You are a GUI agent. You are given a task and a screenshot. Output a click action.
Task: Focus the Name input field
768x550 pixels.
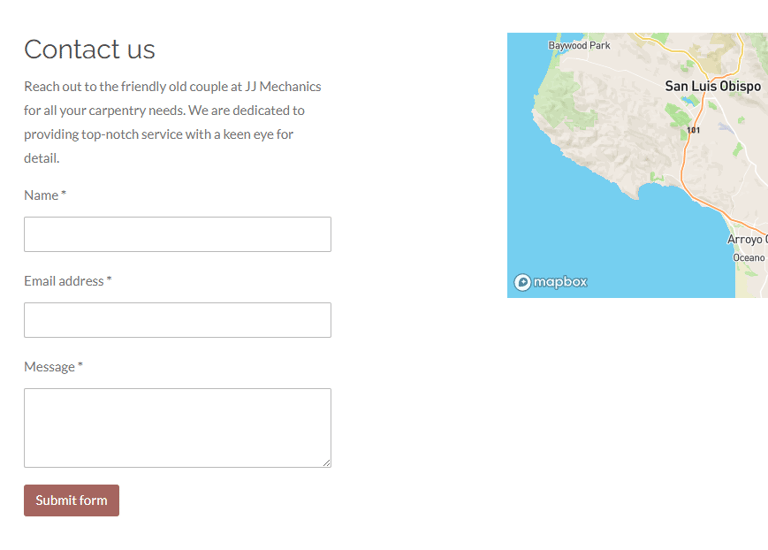pos(177,234)
